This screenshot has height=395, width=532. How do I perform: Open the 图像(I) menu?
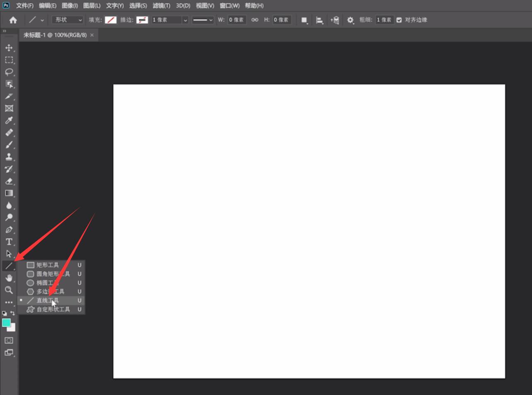(70, 5)
